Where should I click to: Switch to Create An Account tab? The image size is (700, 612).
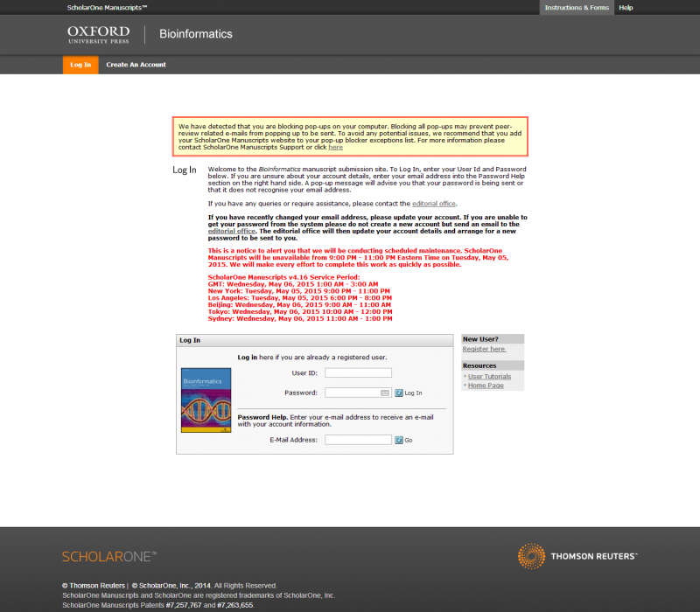point(136,65)
